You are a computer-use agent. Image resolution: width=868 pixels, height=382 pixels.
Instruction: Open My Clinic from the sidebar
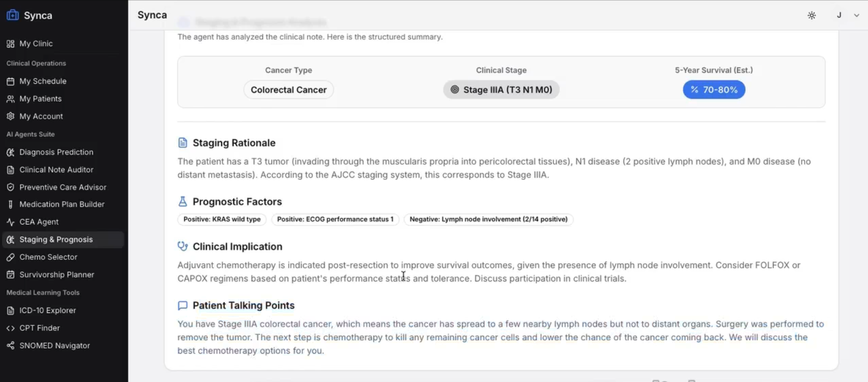[x=63, y=43]
